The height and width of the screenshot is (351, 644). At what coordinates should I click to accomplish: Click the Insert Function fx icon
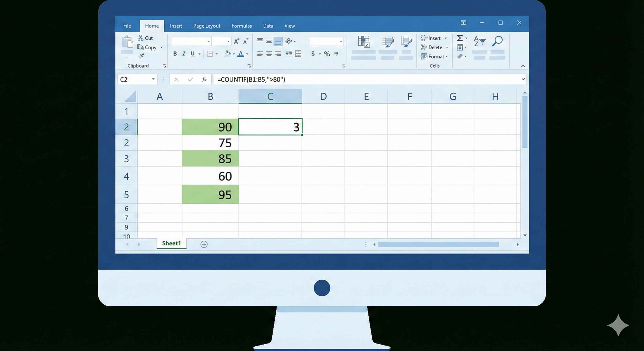click(204, 80)
